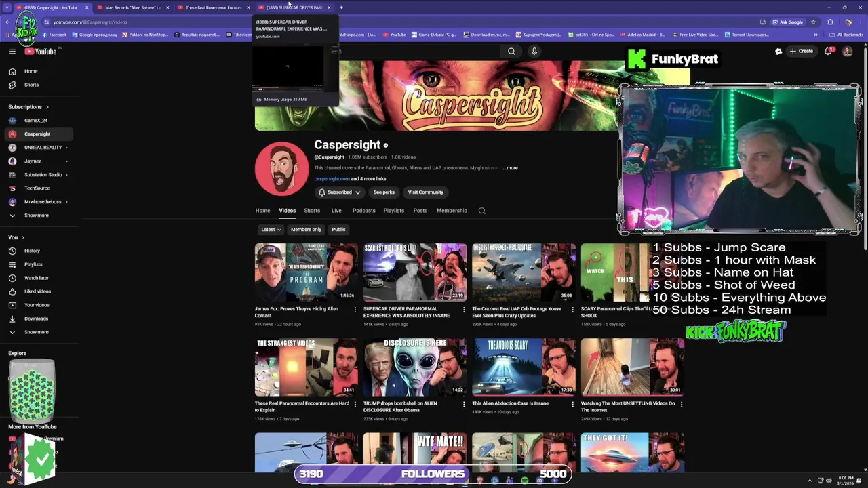Switch to the channel Shorts tab
The width and height of the screenshot is (868, 488).
click(312, 211)
